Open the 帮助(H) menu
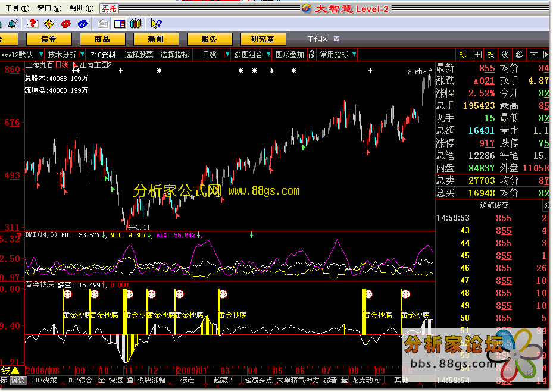The image size is (553, 392). tap(82, 8)
